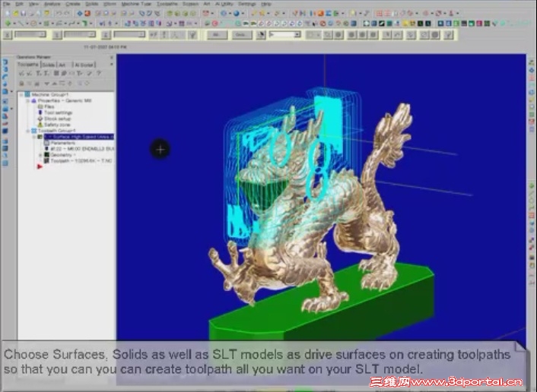
Task: Open the Toolpaths menu in menu bar
Action: click(167, 4)
